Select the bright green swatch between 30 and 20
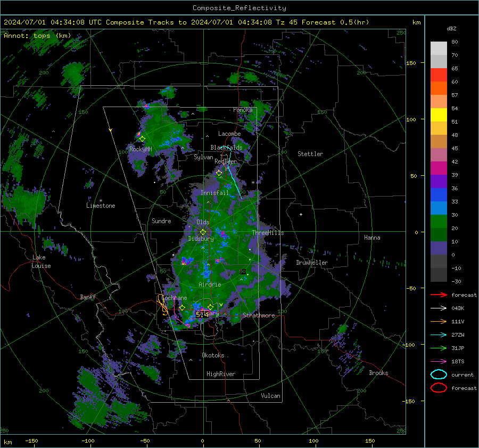Screen dimensions: 479x448 click(439, 222)
